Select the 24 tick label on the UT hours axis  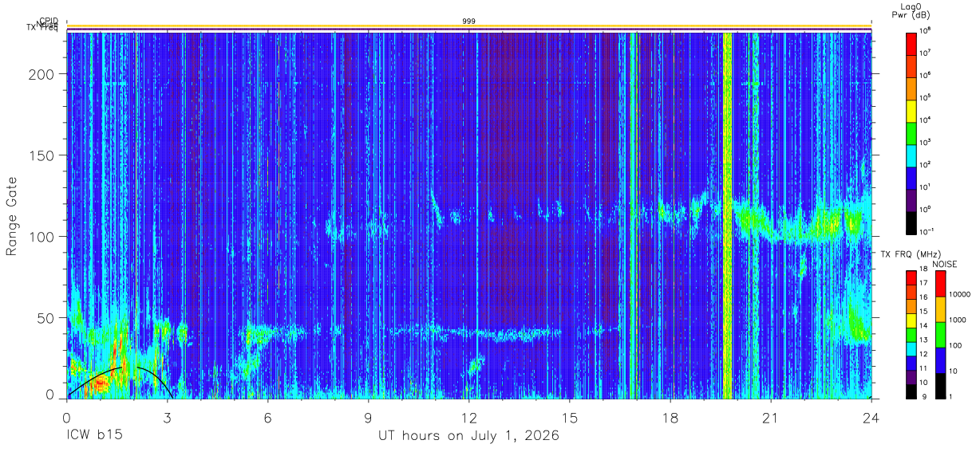[871, 418]
